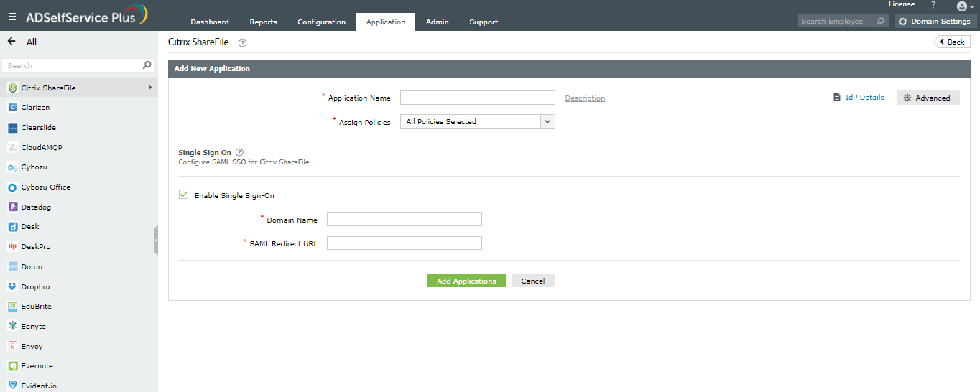The image size is (980, 392).
Task: Select the Application tab
Action: 386,22
